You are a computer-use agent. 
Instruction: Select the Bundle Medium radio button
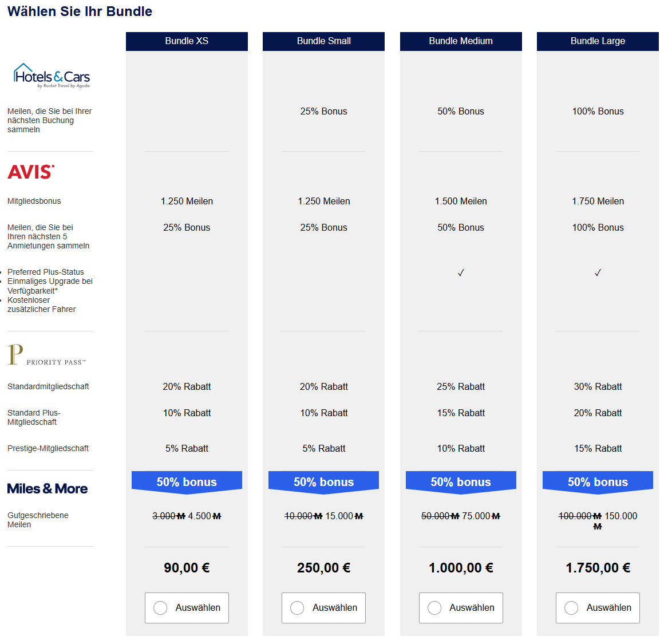pyautogui.click(x=434, y=608)
